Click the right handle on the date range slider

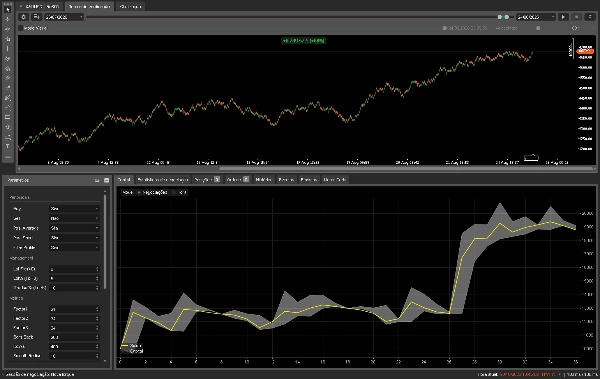(507, 17)
